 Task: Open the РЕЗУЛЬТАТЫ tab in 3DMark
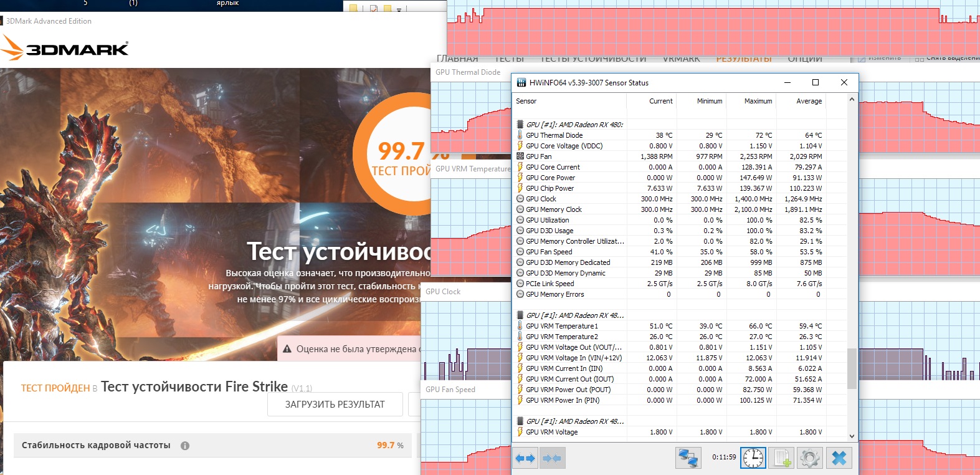click(744, 59)
